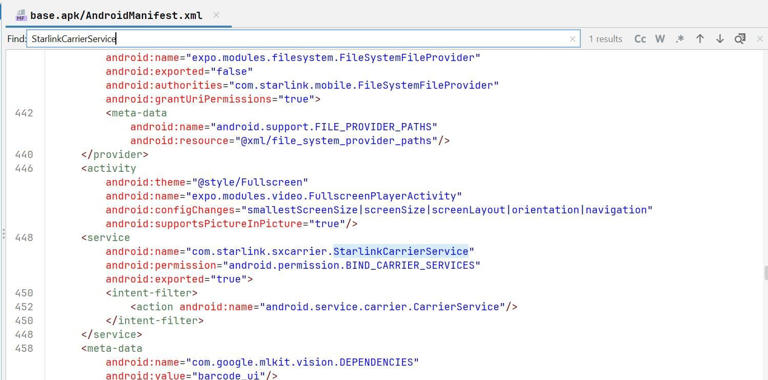Click the manifest file icon in the tab
The image size is (768, 380).
click(21, 16)
